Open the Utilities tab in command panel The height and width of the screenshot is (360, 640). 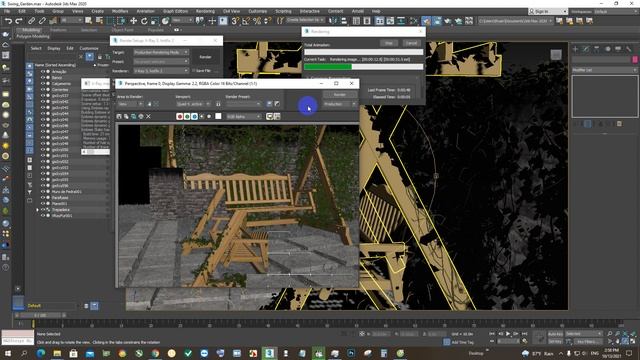click(629, 49)
